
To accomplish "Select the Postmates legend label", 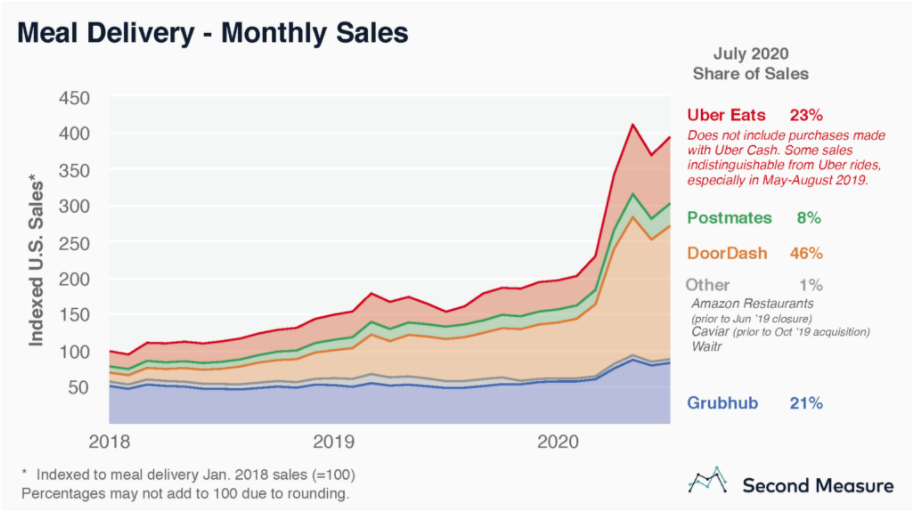I will (727, 217).
